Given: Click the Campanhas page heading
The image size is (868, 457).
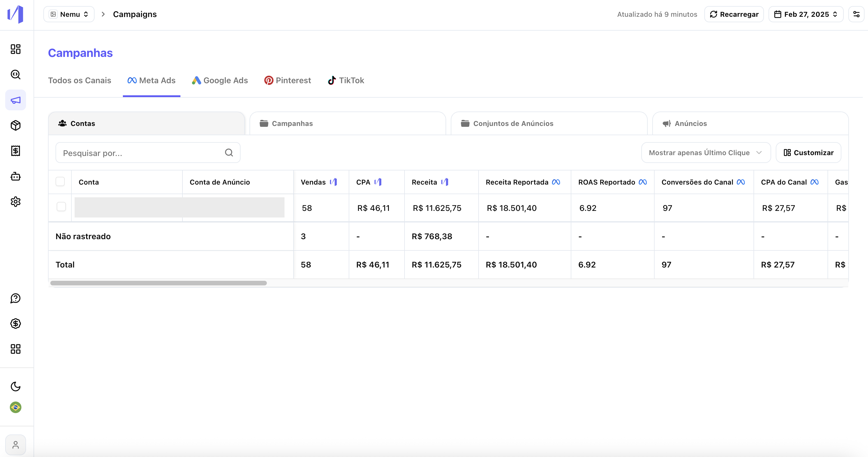Looking at the screenshot, I should [81, 53].
